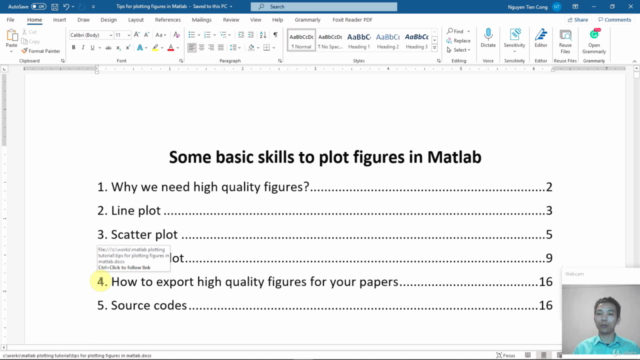Viewport: 640px width, 360px height.
Task: Switch to the Layout tab
Action: [x=136, y=20]
